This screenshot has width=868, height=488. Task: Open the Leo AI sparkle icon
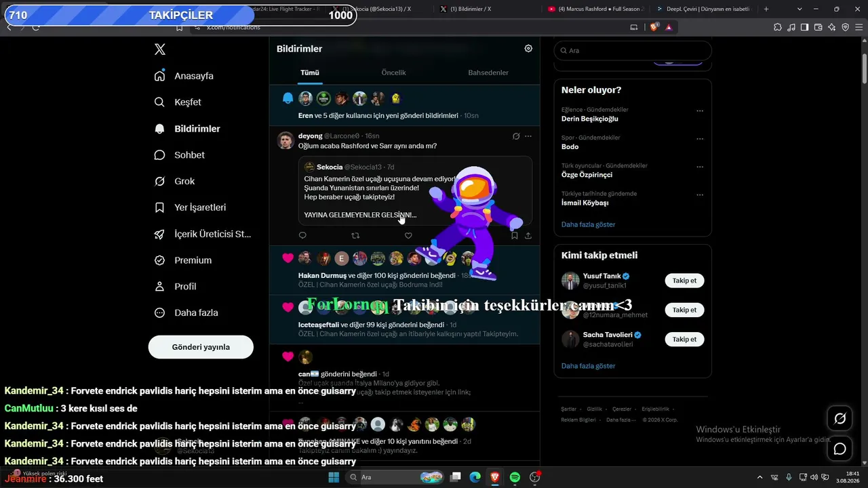click(831, 27)
